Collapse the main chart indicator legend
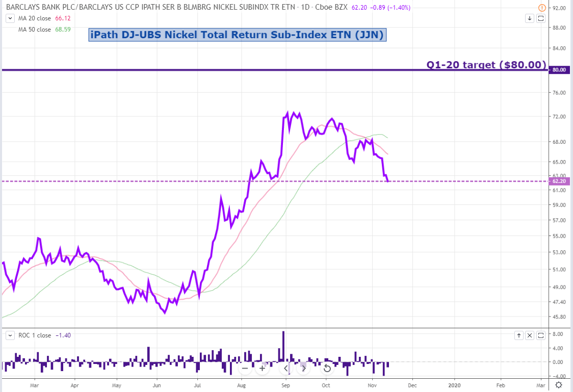 [10, 18]
